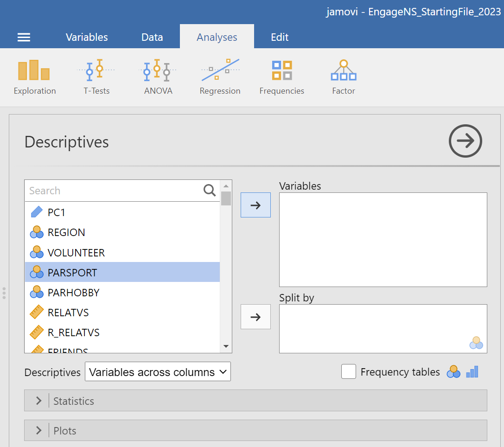Screen dimensions: 504x447
Task: Click the variable list scroll up arrow
Action: 226,186
